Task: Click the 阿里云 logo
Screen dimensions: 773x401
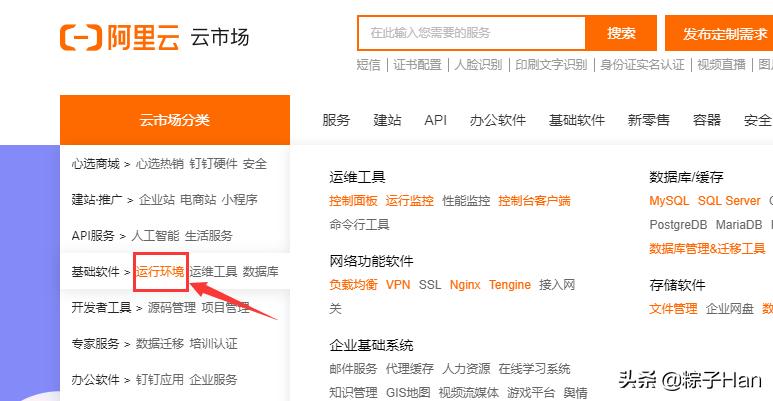Action: coord(120,37)
